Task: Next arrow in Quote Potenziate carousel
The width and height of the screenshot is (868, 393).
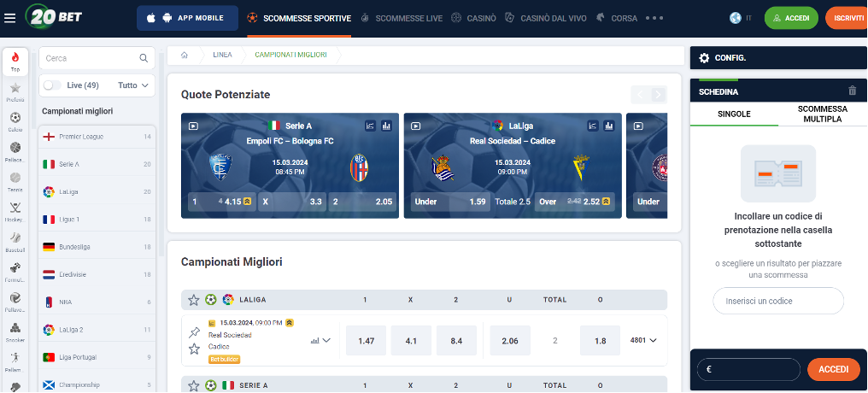Action: click(658, 95)
